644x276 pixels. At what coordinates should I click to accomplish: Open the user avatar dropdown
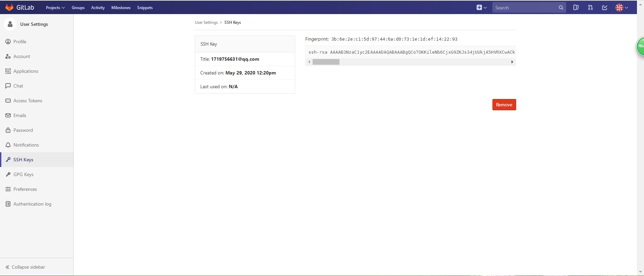pyautogui.click(x=622, y=7)
